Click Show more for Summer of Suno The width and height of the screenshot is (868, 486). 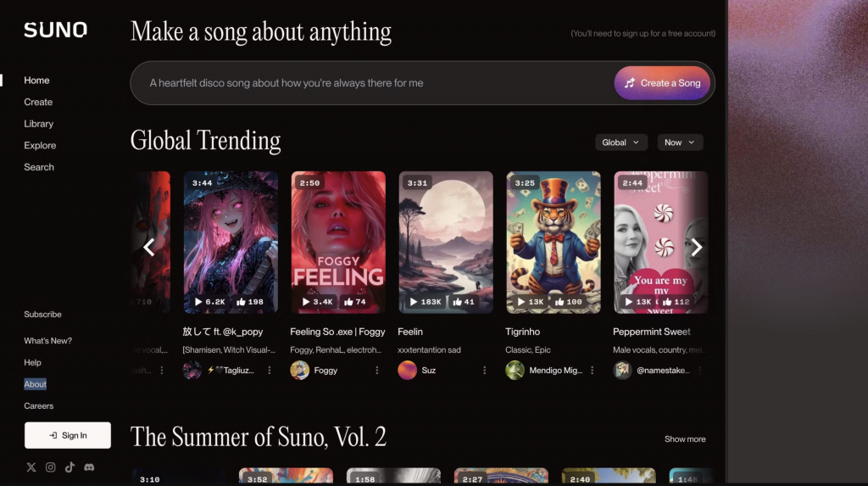685,439
